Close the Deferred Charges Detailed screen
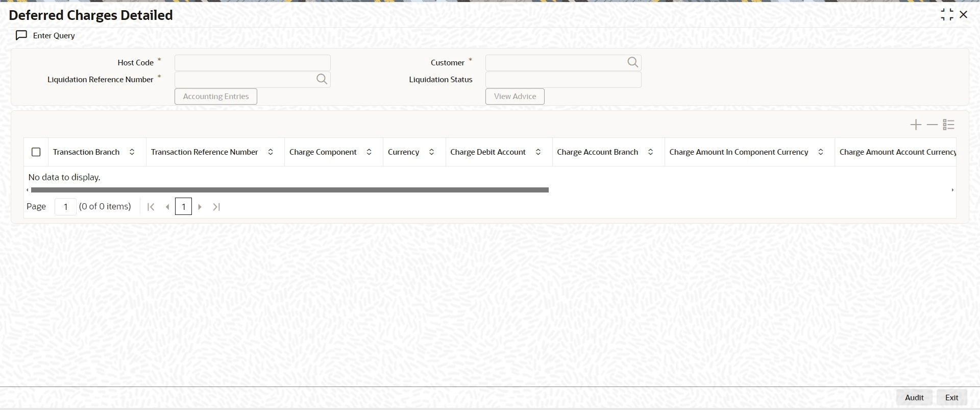980x410 pixels. point(963,15)
